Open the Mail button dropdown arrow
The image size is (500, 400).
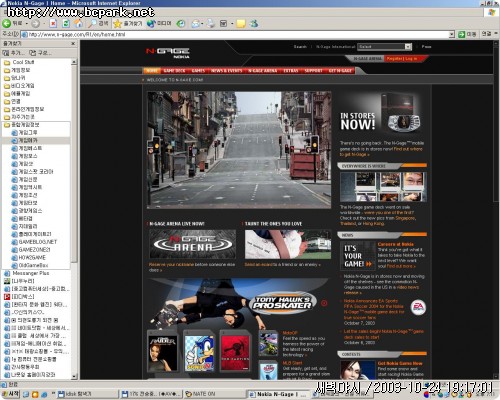pyautogui.click(x=202, y=24)
